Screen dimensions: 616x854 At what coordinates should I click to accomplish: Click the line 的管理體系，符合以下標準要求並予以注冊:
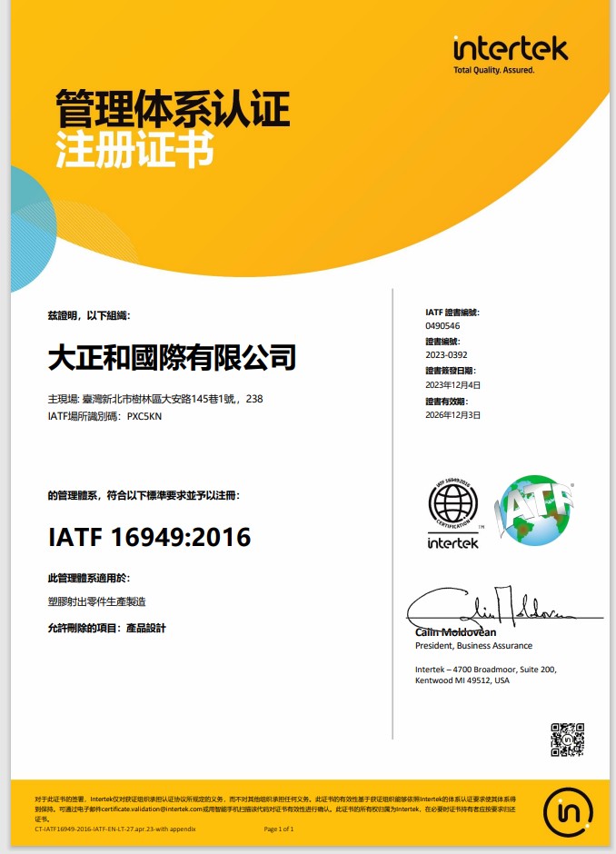click(x=144, y=495)
